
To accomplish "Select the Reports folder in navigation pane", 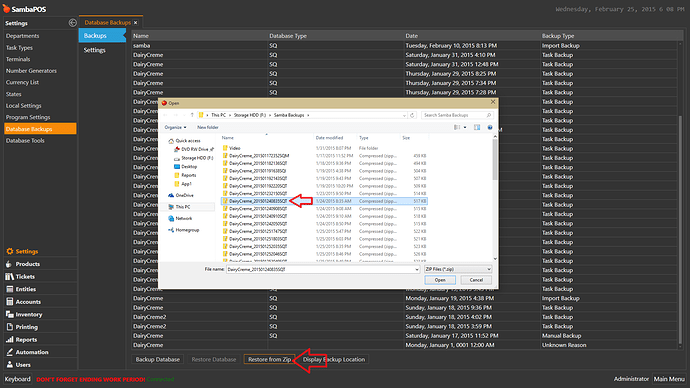I will coord(185,175).
